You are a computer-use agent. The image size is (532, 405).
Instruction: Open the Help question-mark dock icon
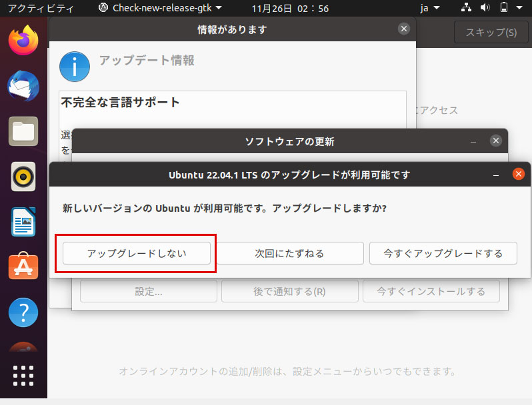pyautogui.click(x=23, y=312)
